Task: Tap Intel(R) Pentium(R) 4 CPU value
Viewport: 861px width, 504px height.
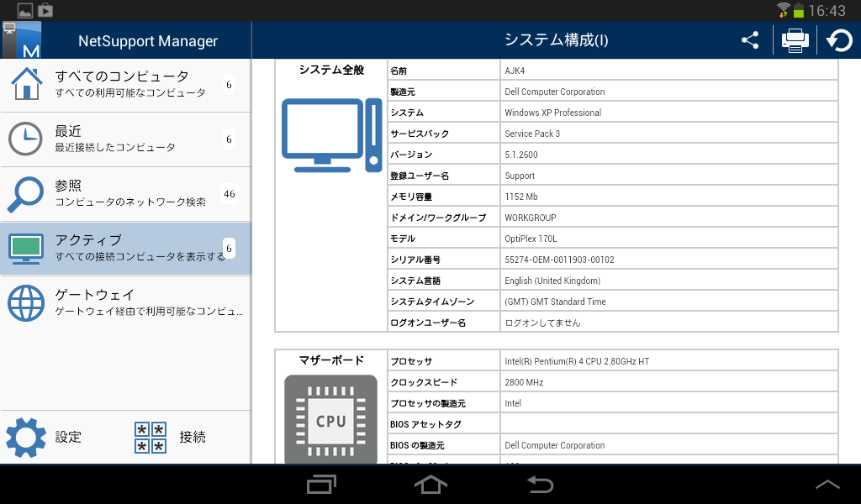Action: [577, 361]
